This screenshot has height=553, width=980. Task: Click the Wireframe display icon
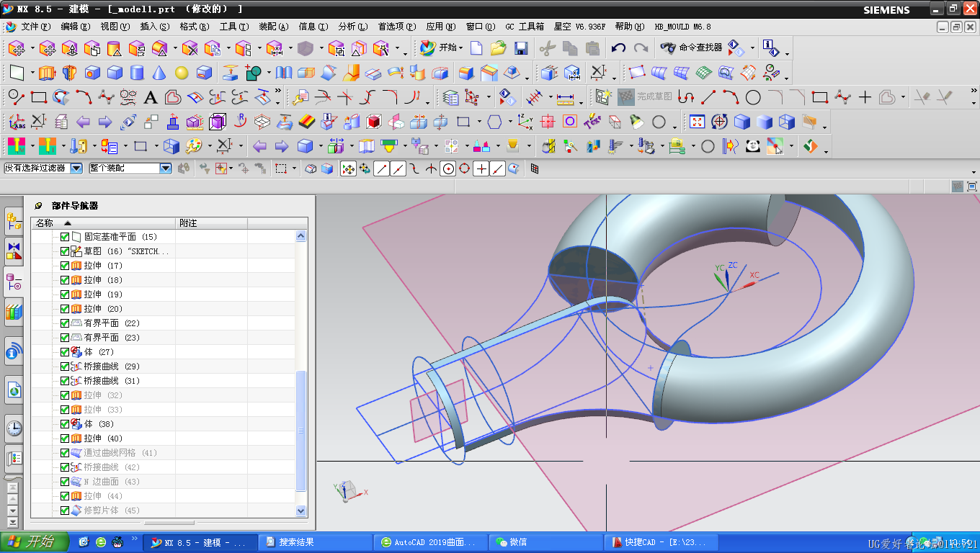coord(786,122)
